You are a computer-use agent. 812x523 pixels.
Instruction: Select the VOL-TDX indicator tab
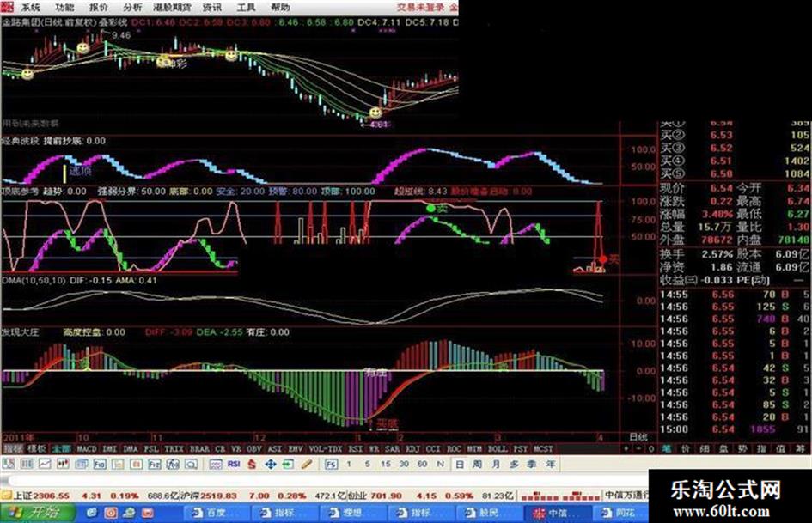[x=325, y=449]
